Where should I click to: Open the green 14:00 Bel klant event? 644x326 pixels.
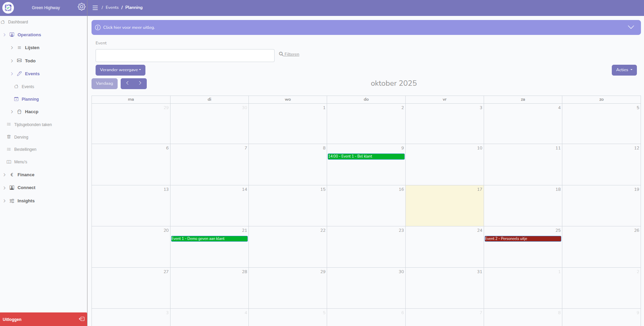click(x=366, y=156)
